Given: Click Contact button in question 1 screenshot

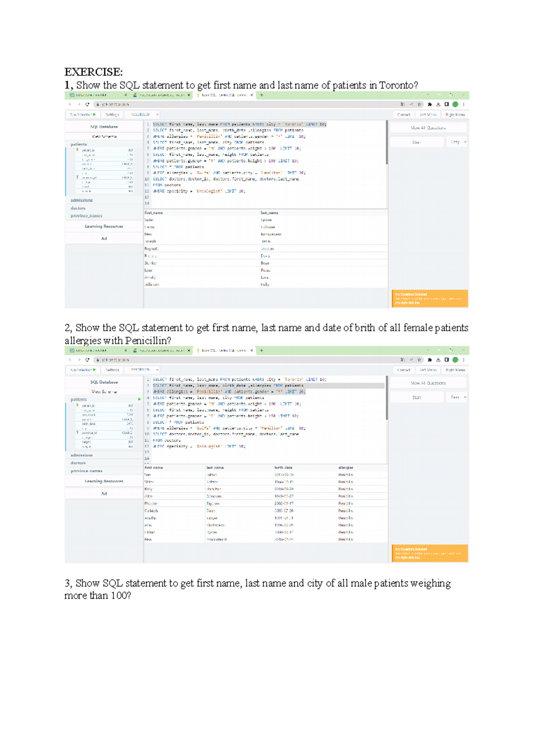Looking at the screenshot, I should [404, 114].
